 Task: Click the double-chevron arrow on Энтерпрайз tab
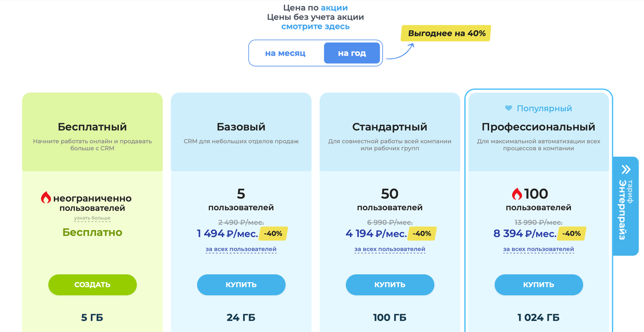[627, 168]
